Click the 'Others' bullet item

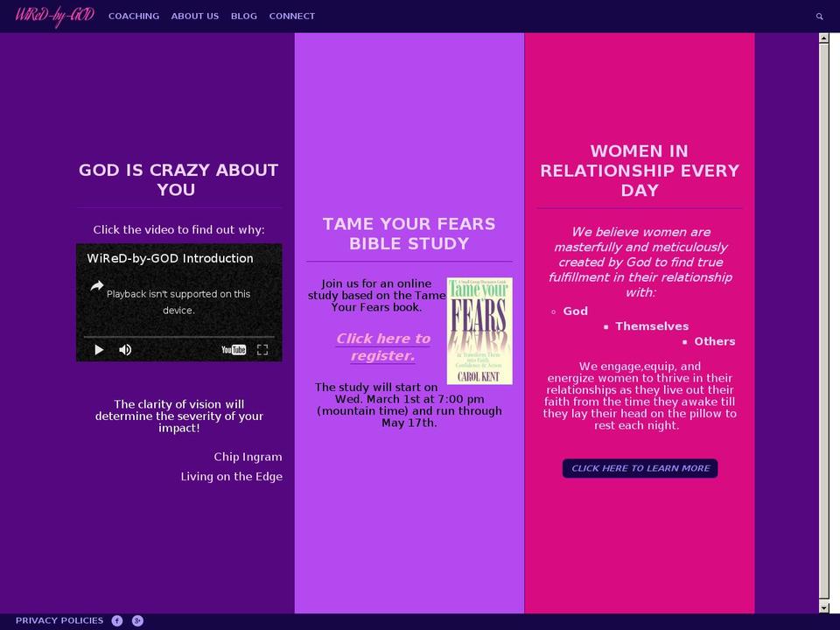(x=715, y=341)
